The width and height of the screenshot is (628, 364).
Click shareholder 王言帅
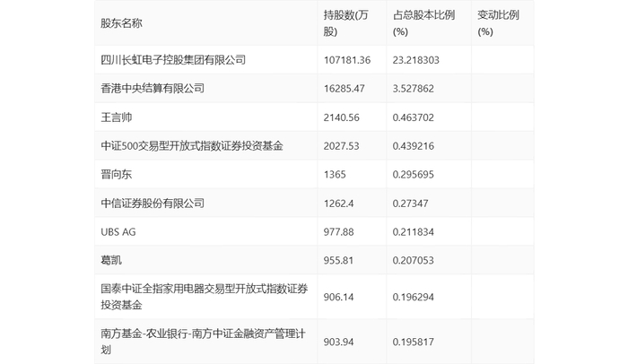116,117
